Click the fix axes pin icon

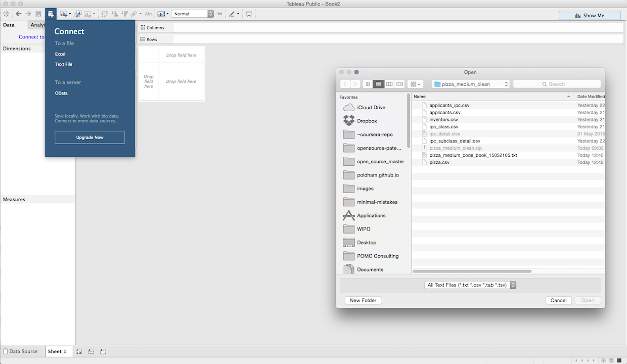(x=219, y=14)
